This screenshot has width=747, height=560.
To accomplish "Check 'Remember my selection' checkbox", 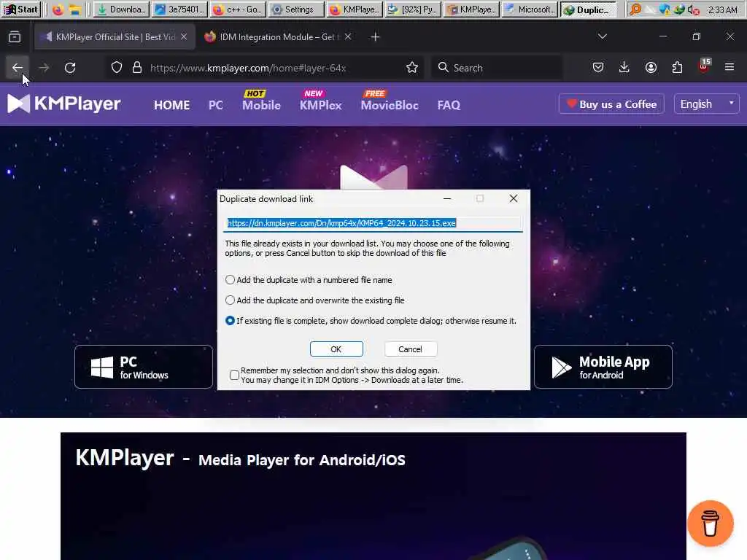I will (234, 376).
